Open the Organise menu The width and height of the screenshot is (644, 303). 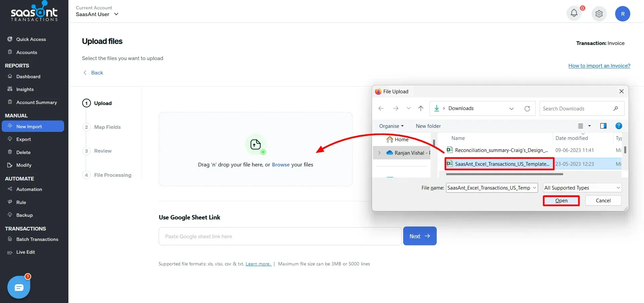391,126
